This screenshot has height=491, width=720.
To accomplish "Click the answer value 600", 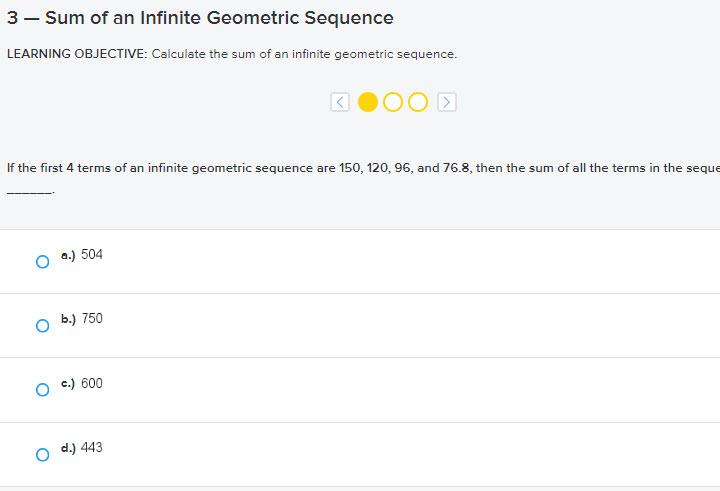I will [x=92, y=384].
